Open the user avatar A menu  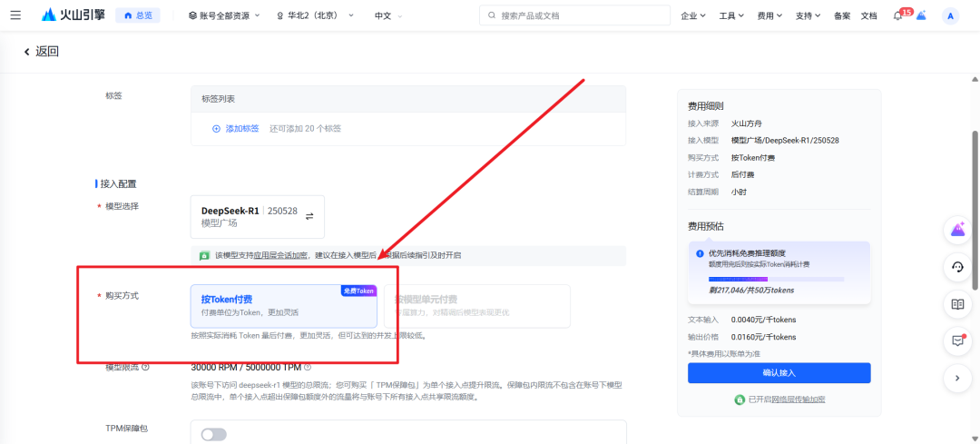[950, 16]
